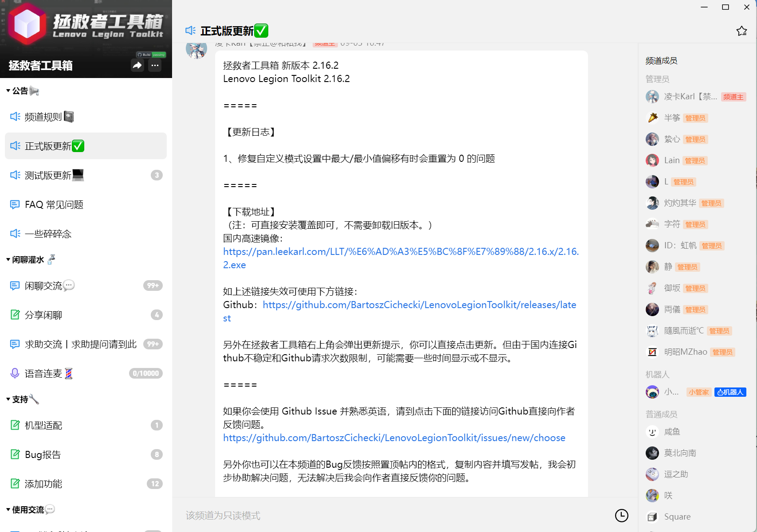This screenshot has height=532, width=757.
Task: Open 明昭MZhao member avatar
Action: pos(652,352)
